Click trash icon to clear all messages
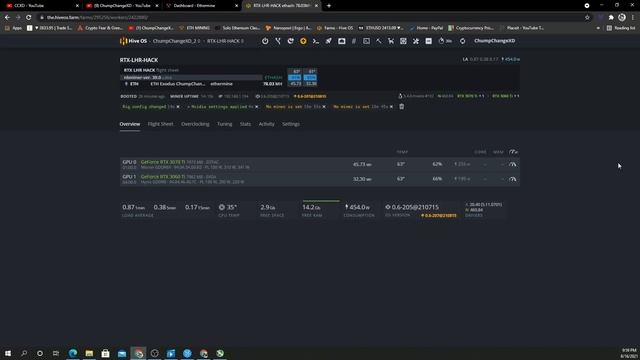The height and width of the screenshot is (360, 640). tap(402, 107)
